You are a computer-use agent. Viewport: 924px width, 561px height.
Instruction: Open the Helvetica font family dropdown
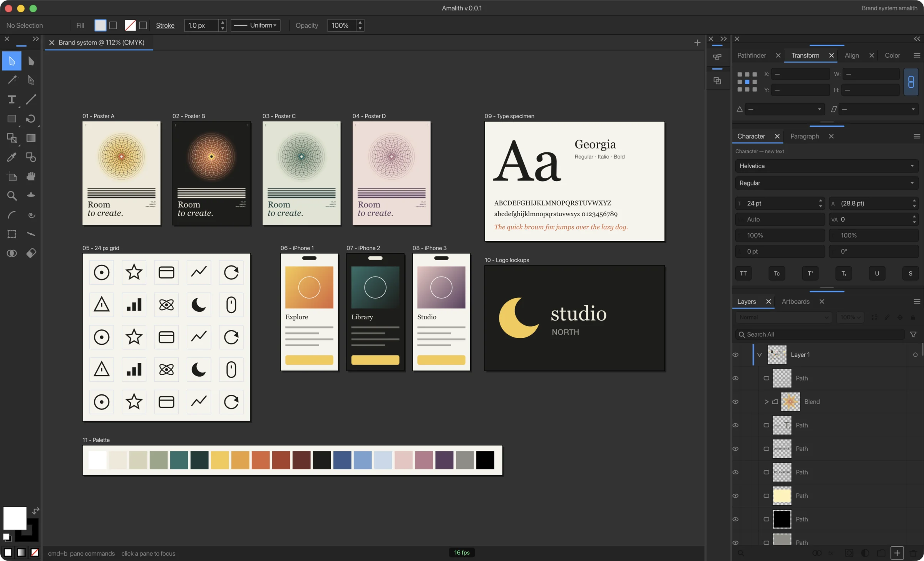click(827, 166)
